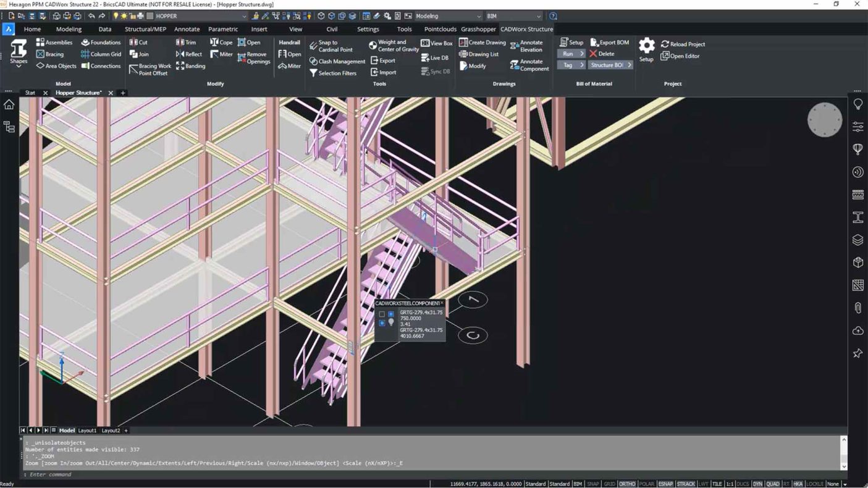
Task: Open the Foundations tool
Action: 101,43
